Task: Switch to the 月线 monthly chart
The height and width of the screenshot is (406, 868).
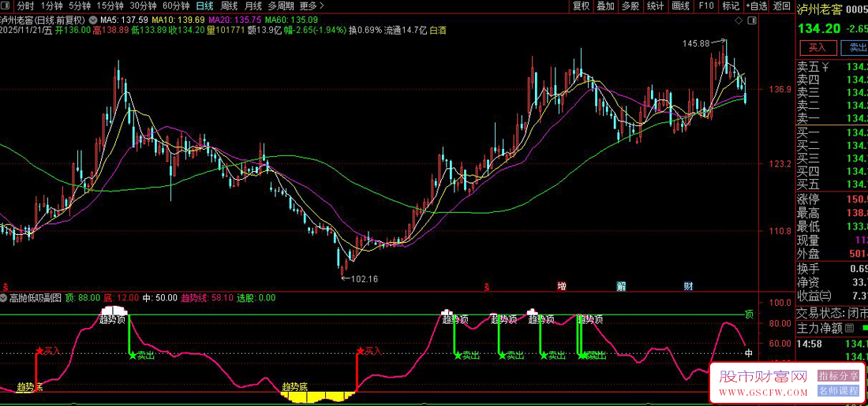Action: [x=253, y=6]
